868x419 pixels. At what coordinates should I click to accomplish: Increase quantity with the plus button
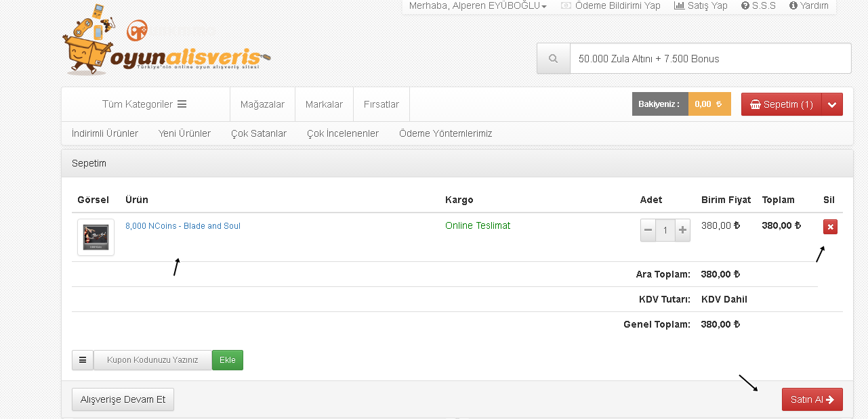tap(682, 230)
